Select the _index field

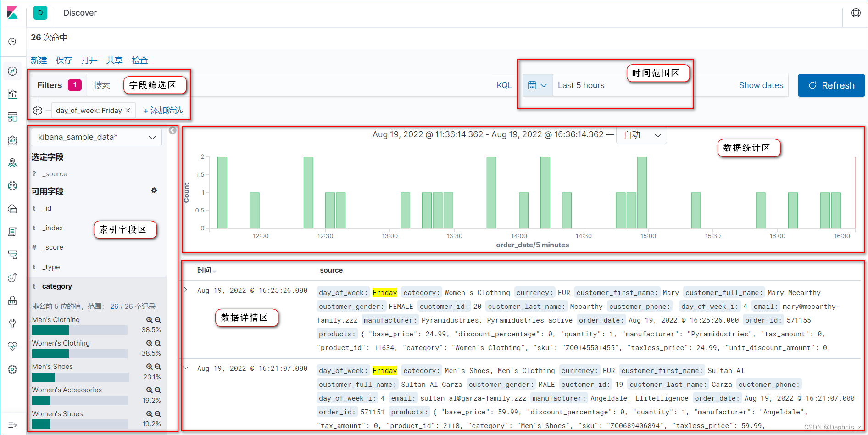53,228
